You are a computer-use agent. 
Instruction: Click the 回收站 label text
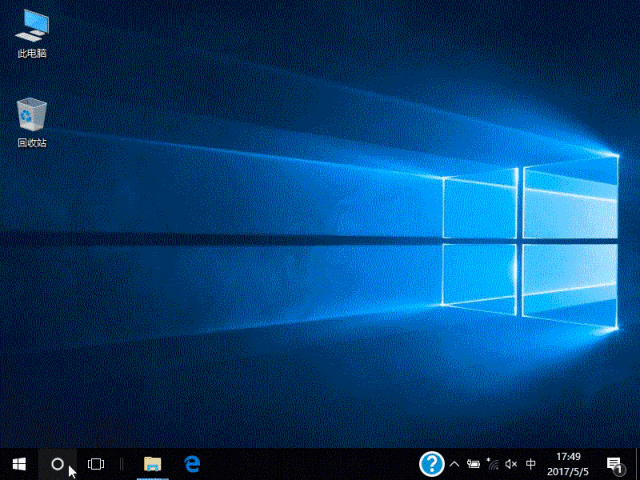point(32,142)
